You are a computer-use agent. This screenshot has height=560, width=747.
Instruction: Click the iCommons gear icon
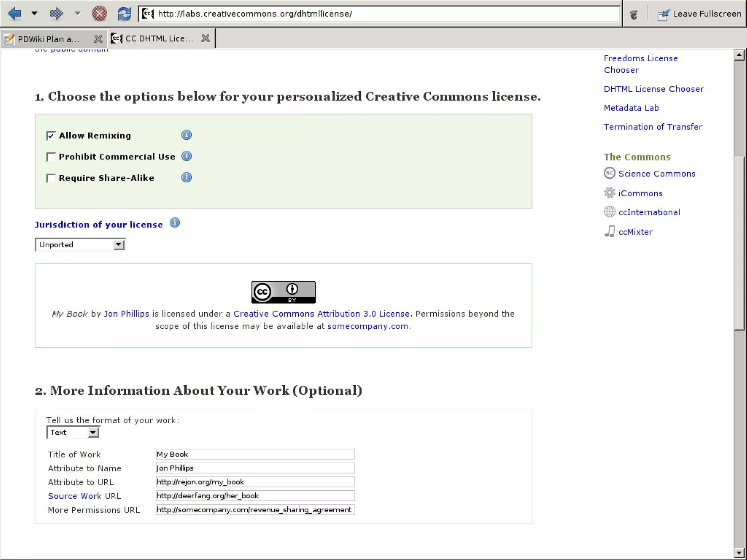609,192
